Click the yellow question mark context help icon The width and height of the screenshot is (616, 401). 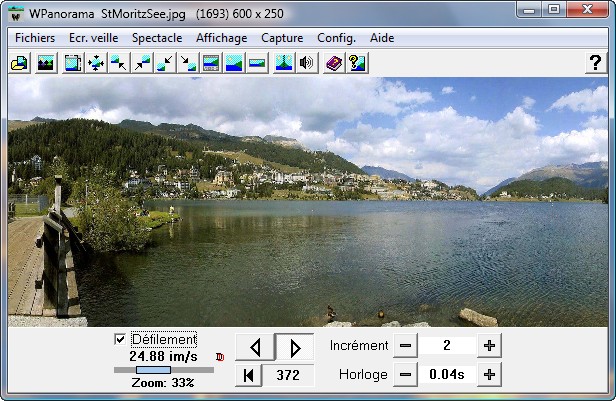point(356,63)
